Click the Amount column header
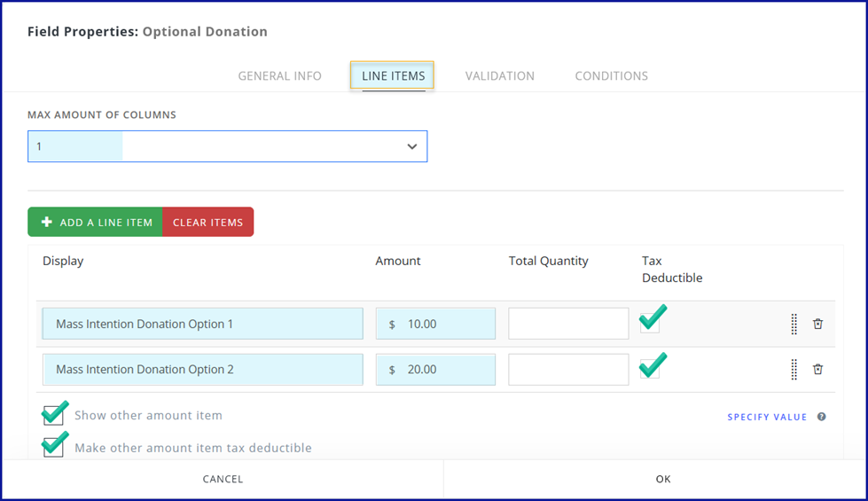This screenshot has height=501, width=868. click(398, 261)
